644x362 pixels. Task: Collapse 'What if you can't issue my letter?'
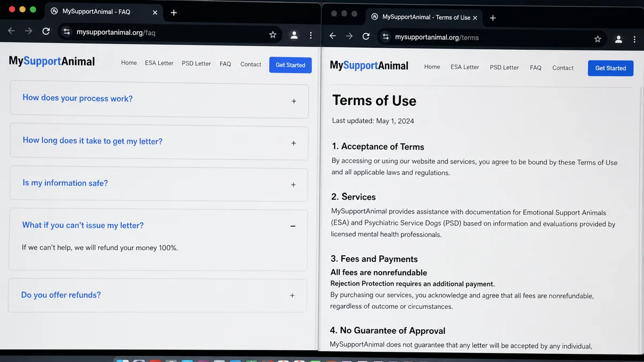point(158,226)
